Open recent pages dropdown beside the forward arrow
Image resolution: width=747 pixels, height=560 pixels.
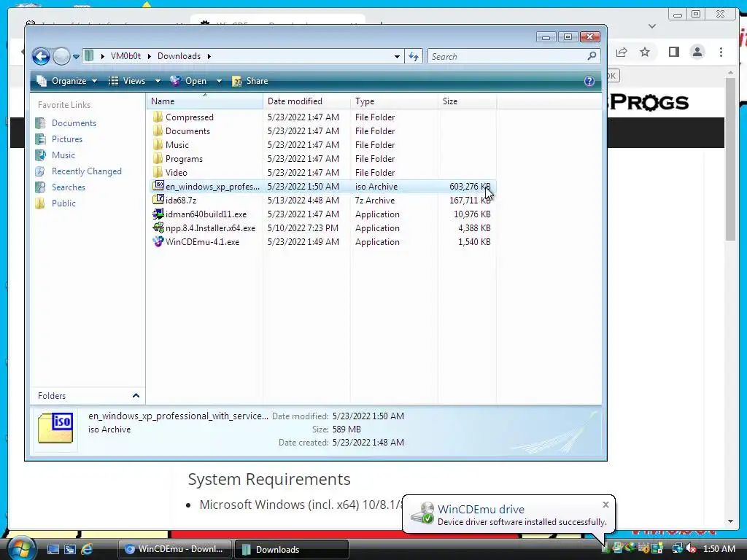pos(76,57)
